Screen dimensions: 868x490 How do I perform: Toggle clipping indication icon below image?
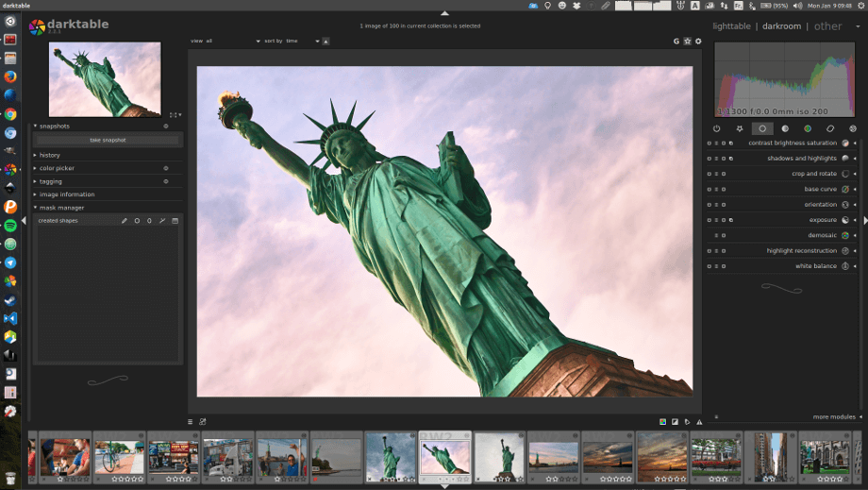pyautogui.click(x=675, y=422)
